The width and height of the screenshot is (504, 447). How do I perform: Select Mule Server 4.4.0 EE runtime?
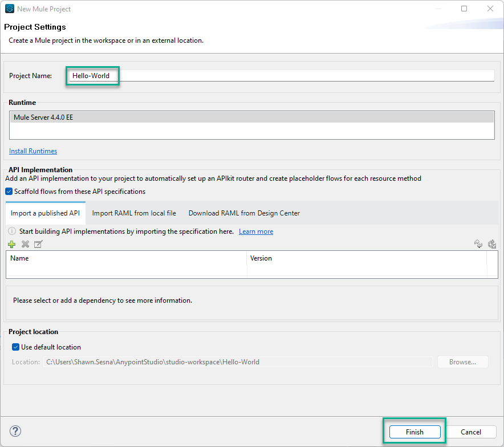[x=251, y=117]
